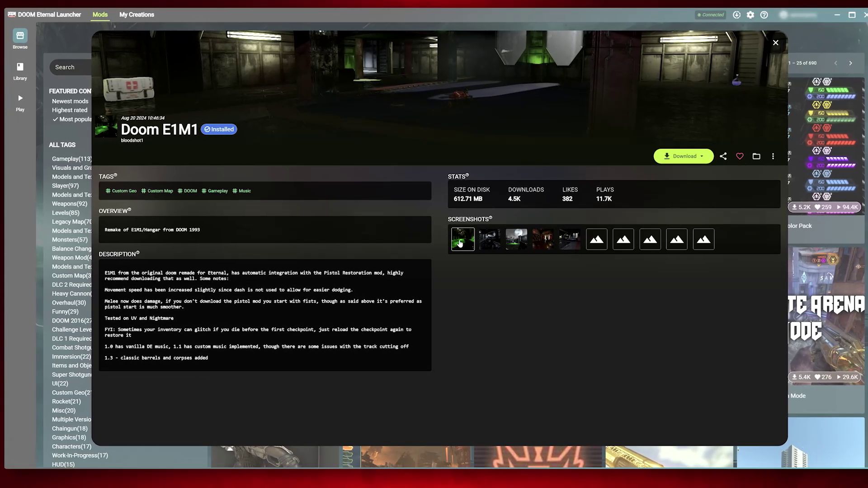The image size is (868, 488).
Task: Click the LIKES 382 stat
Action: [x=570, y=194]
